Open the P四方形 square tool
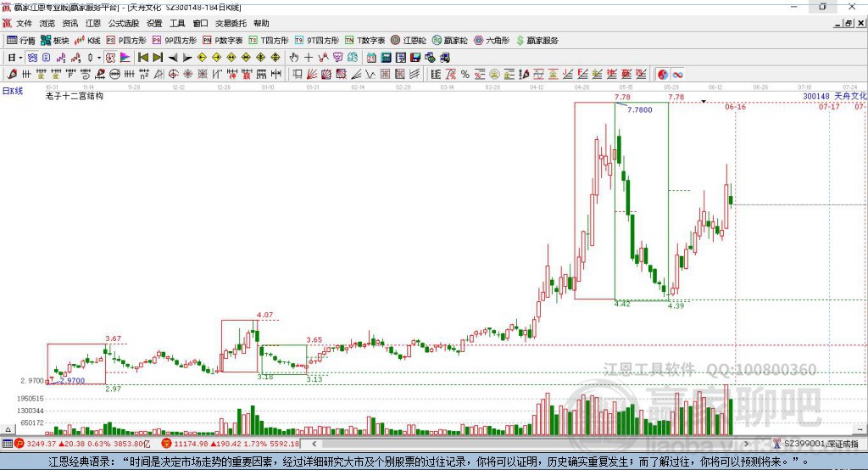Viewport: 868px width, 470px height. coord(126,41)
